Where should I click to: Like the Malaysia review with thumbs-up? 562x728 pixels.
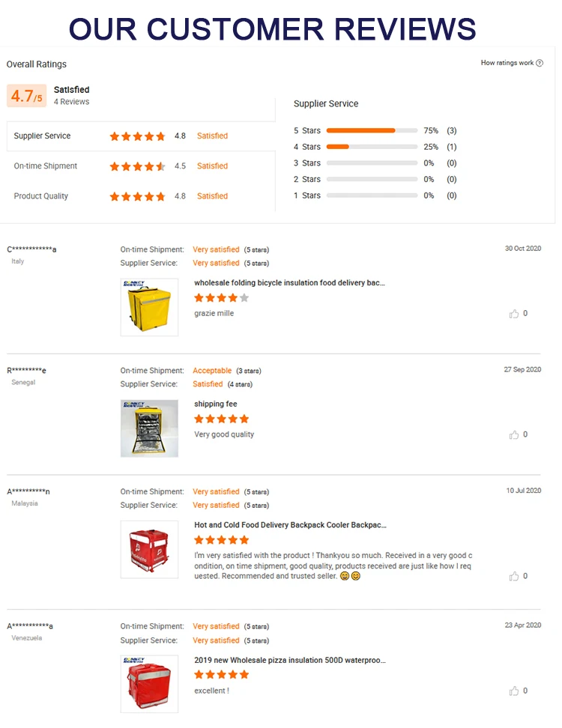[514, 577]
